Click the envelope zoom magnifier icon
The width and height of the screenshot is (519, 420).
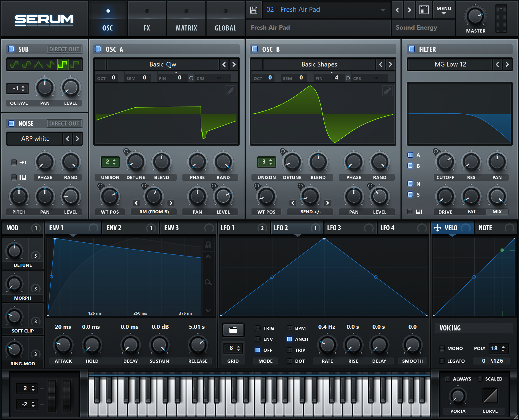(x=208, y=282)
